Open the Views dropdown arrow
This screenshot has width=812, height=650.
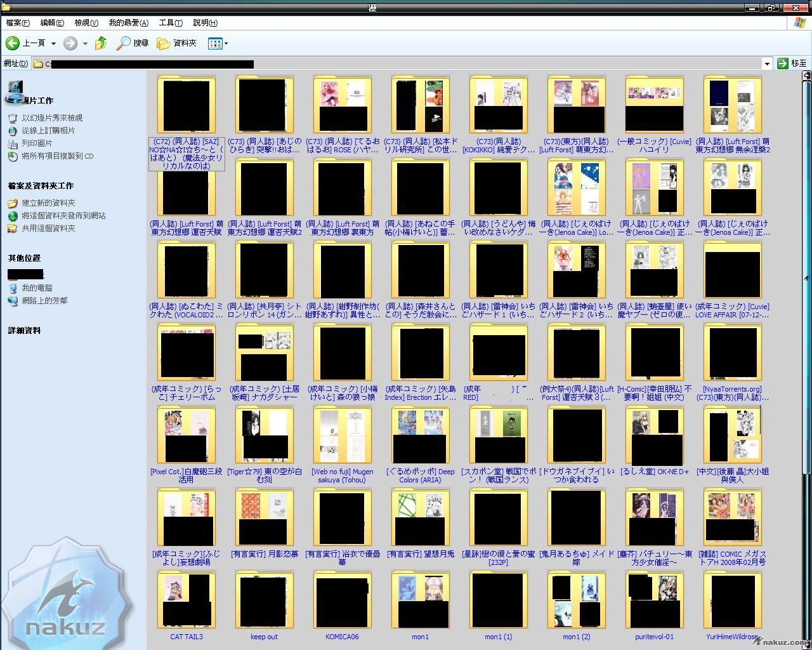click(226, 44)
